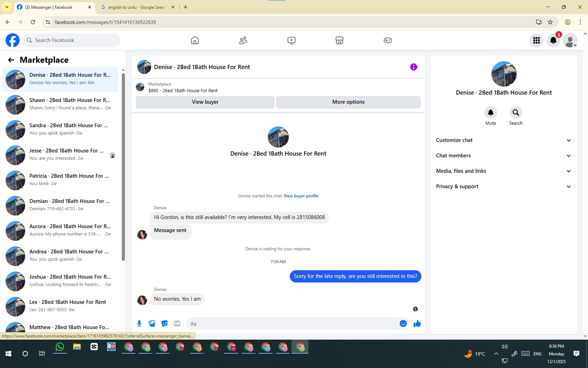Open the tab search dropdown arrow
Image resolution: width=588 pixels, height=368 pixels.
coord(7,7)
